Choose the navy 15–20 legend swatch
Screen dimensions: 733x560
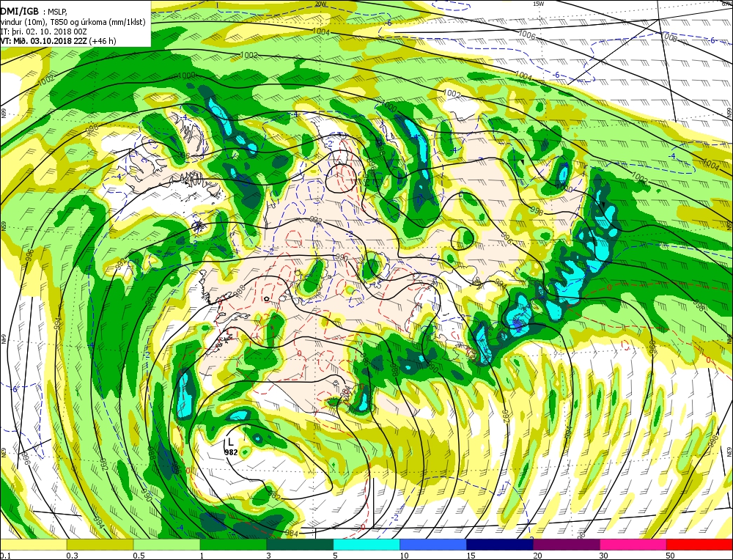(x=500, y=545)
